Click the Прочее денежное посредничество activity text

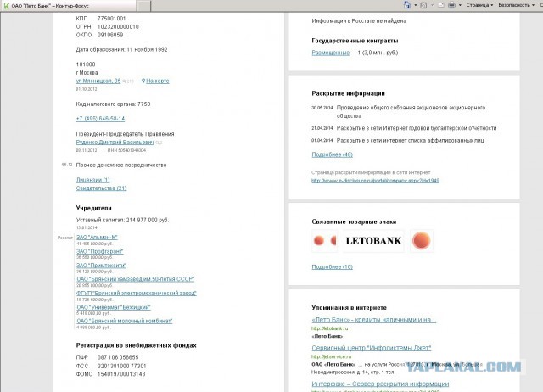pyautogui.click(x=121, y=165)
